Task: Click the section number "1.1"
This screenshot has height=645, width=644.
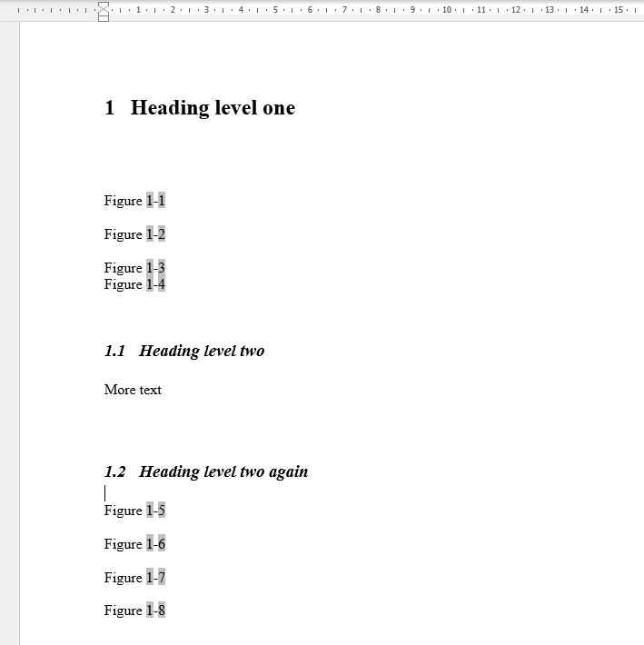Action: [114, 351]
